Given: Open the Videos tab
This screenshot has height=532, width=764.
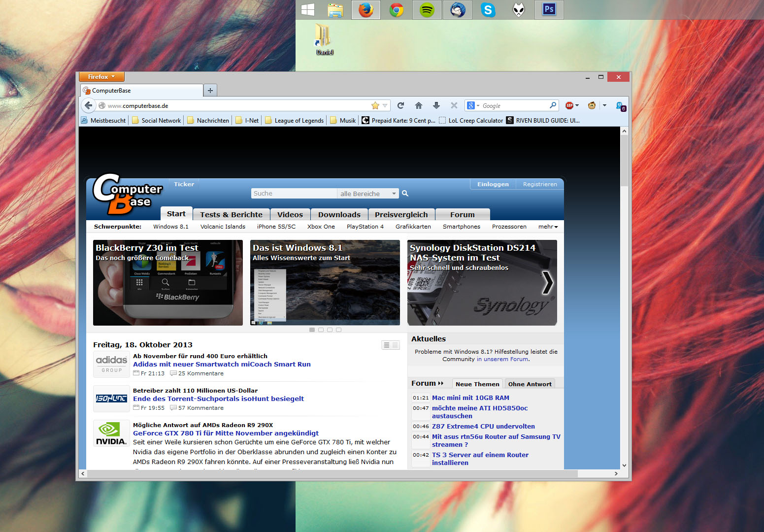Looking at the screenshot, I should coord(290,214).
